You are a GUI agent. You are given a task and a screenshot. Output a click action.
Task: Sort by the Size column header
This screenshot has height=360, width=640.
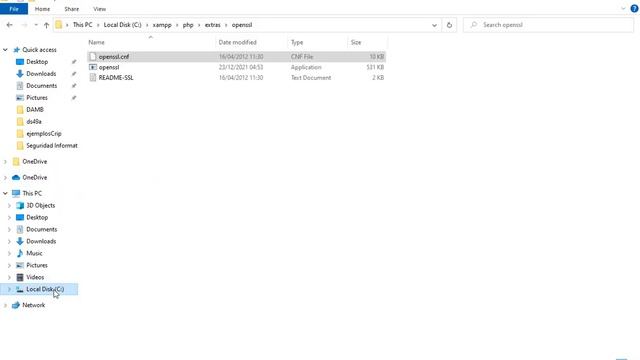[x=356, y=42]
